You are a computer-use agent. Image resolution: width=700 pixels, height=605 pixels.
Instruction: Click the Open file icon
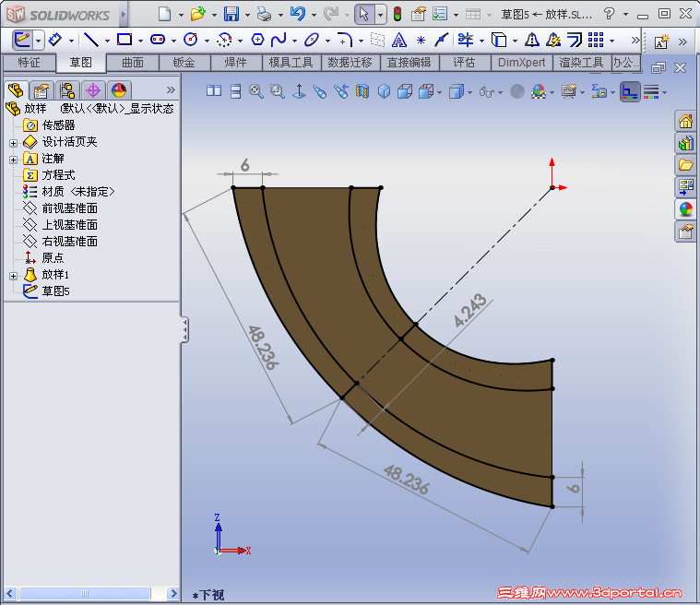(197, 14)
